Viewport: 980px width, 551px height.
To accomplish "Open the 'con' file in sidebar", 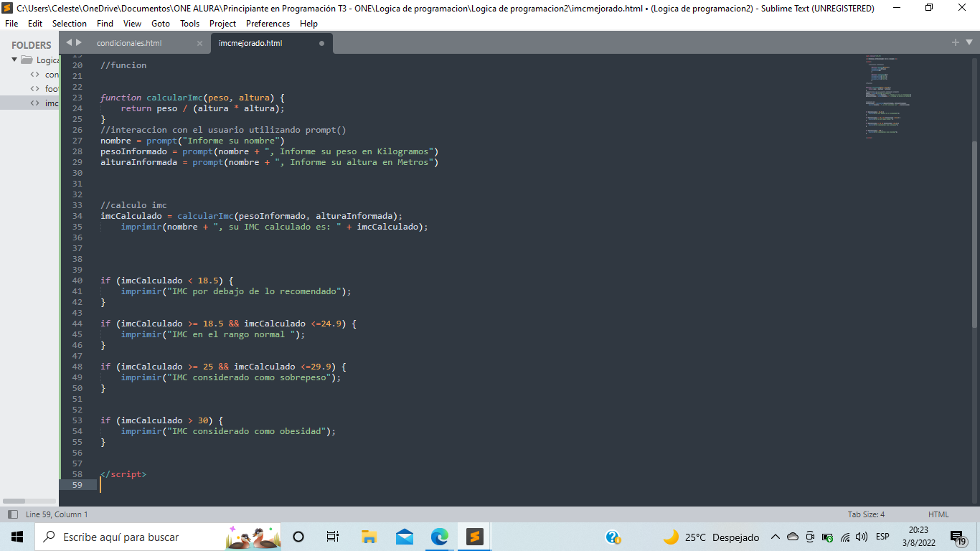I will (x=52, y=75).
